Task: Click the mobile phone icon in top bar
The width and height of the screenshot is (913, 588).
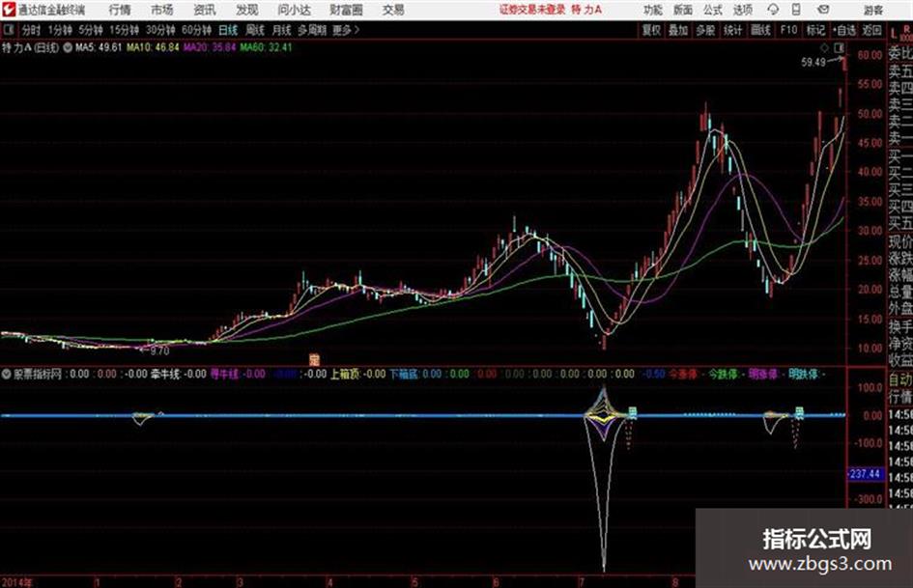Action: coord(796,10)
